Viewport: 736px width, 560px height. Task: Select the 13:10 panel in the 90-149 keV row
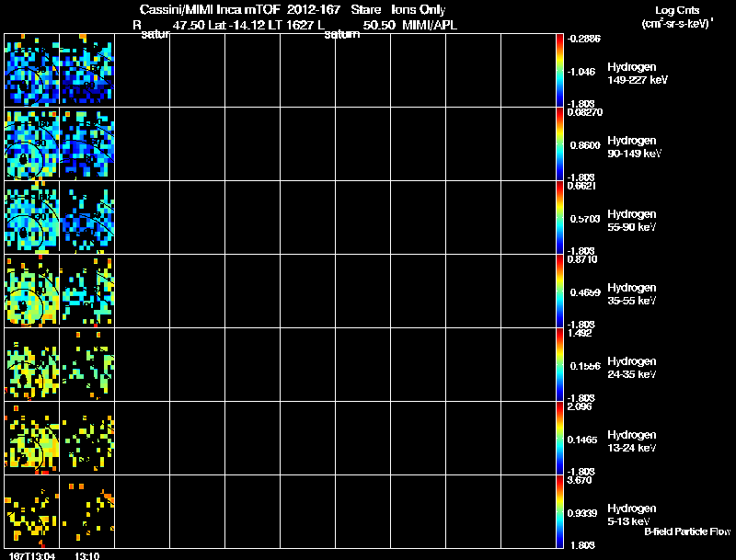87,144
